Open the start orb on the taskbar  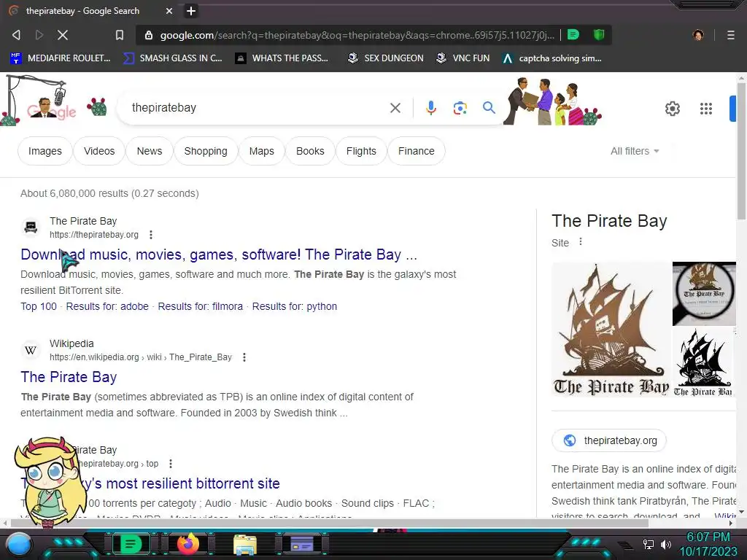[19, 545]
